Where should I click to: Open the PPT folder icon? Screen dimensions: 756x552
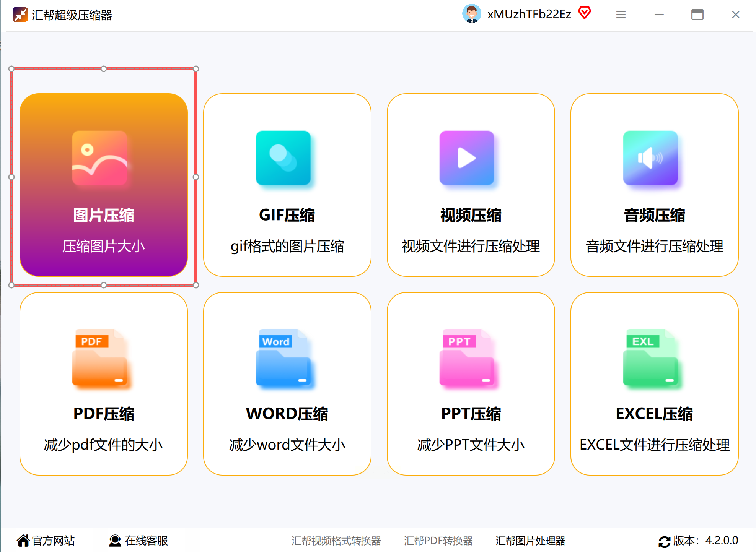pos(467,357)
